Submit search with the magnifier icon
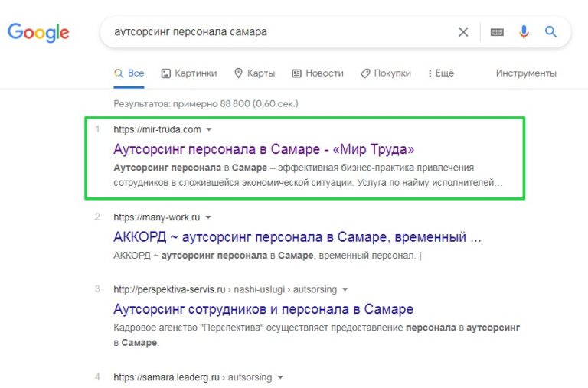588x388 pixels. click(x=550, y=31)
